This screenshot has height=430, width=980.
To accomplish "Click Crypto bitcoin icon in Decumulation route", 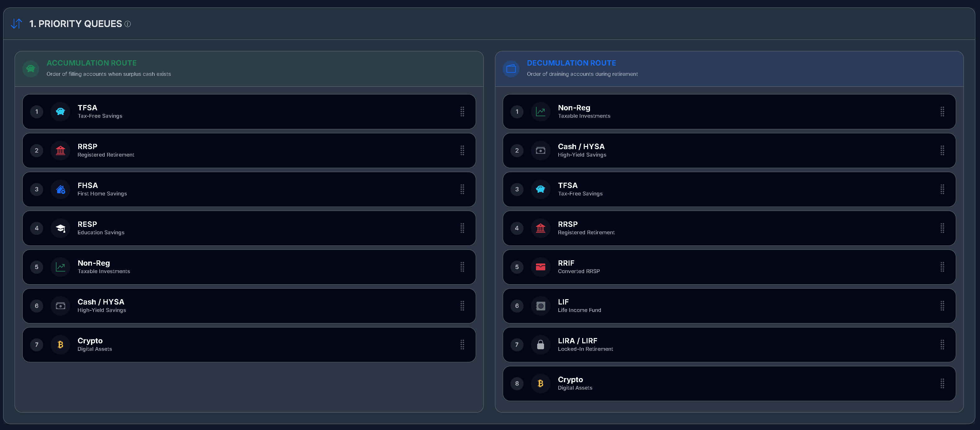I will 541,383.
